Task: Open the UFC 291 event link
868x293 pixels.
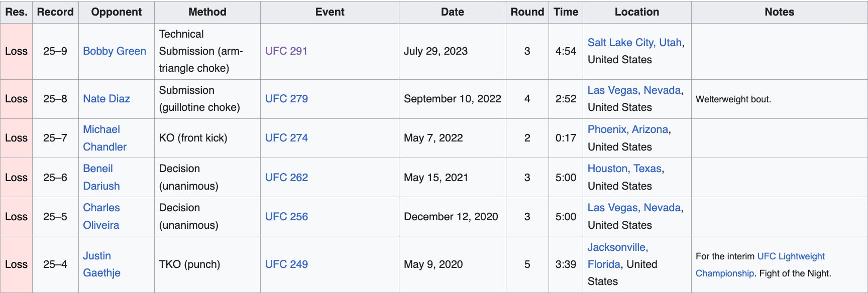Action: point(286,51)
